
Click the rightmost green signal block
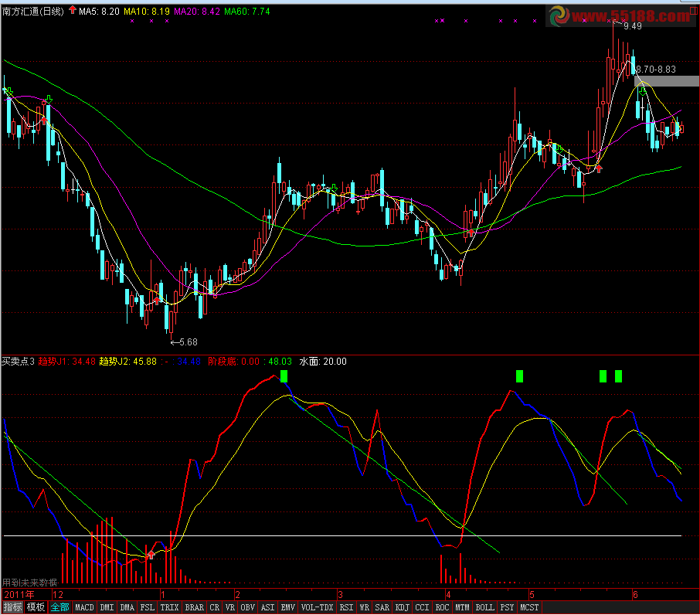[x=618, y=376]
